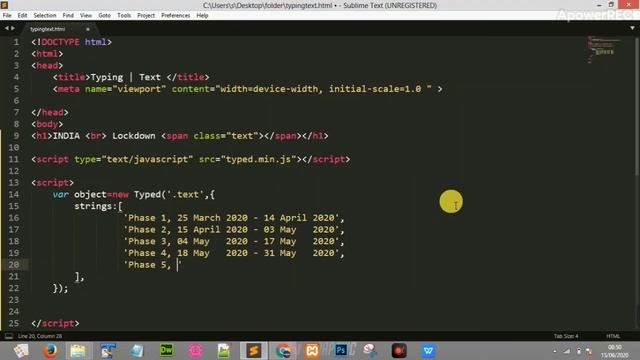This screenshot has width=640, height=360.
Task: Toggle the side bar panel switcher icon
Action: pyautogui.click(x=9, y=336)
